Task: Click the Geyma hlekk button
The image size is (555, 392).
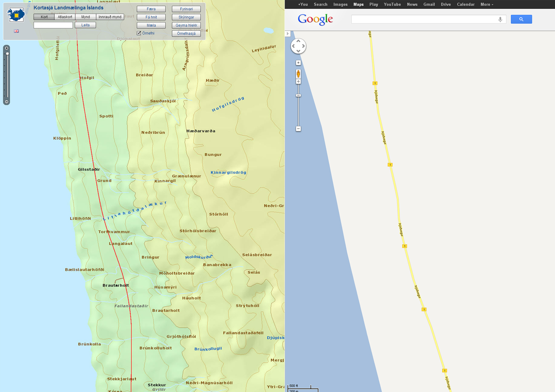Action: tap(186, 25)
